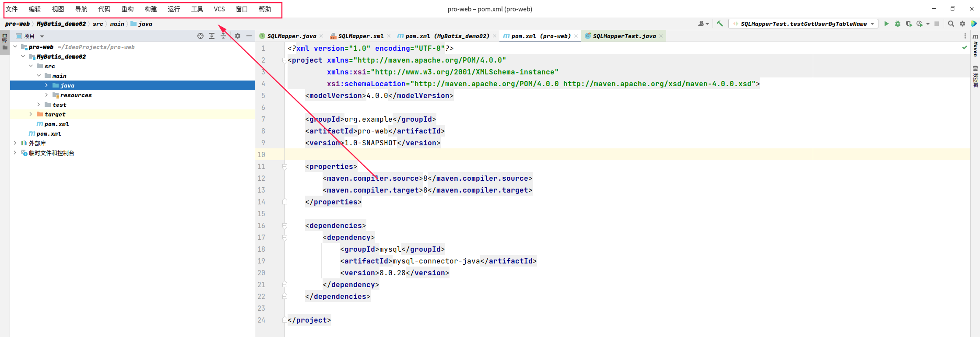This screenshot has width=980, height=337.
Task: Open IDE settings gear in top toolbar
Action: tap(962, 24)
